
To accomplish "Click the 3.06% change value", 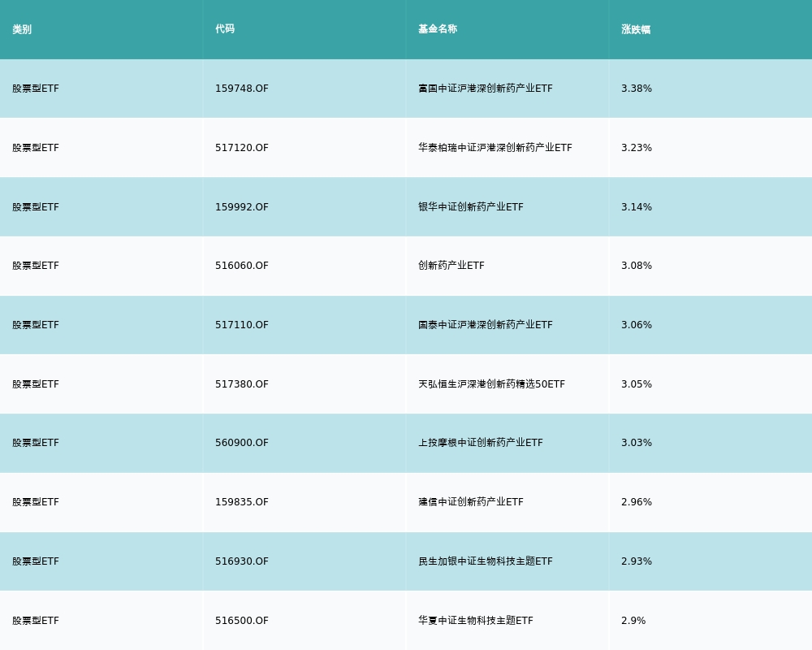I will pyautogui.click(x=637, y=325).
